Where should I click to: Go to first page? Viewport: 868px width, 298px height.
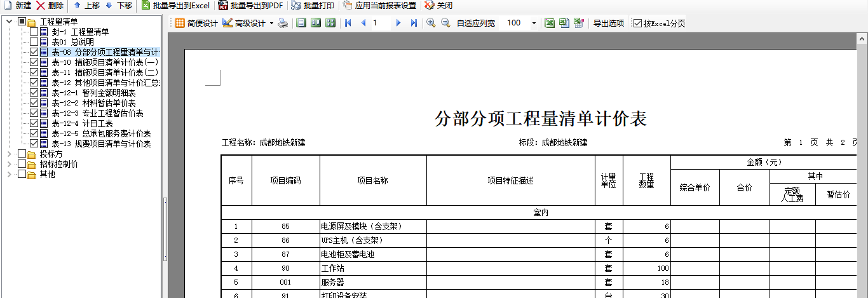[348, 23]
